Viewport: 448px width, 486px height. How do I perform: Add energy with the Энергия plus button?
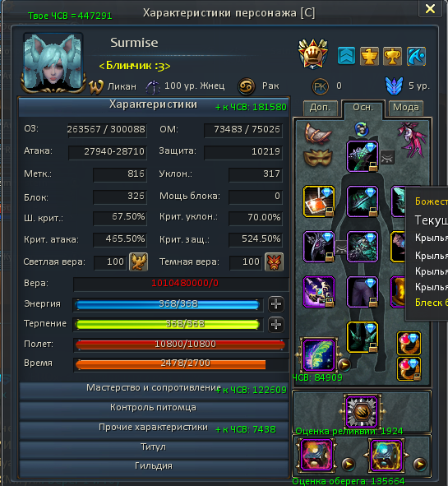275,304
